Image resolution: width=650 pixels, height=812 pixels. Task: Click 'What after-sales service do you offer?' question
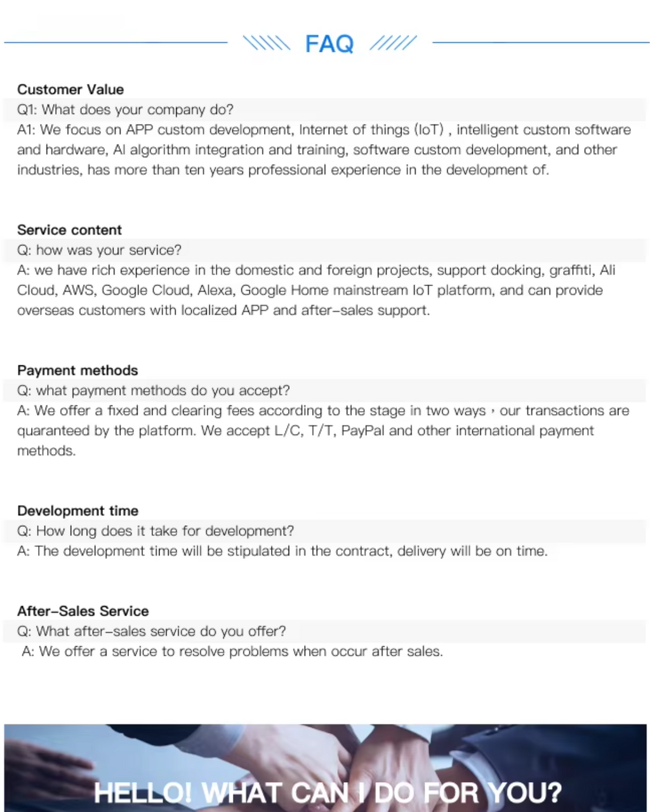[152, 631]
